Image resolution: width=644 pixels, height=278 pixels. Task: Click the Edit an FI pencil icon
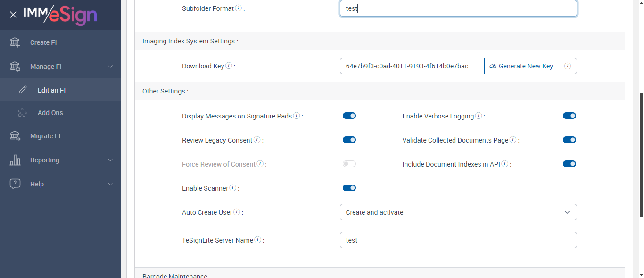click(23, 90)
